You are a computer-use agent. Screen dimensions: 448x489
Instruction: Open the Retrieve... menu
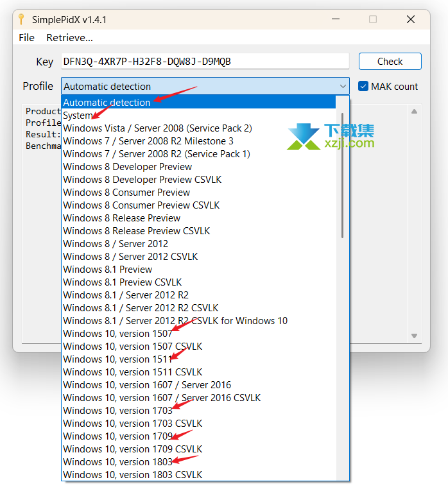[x=69, y=38]
